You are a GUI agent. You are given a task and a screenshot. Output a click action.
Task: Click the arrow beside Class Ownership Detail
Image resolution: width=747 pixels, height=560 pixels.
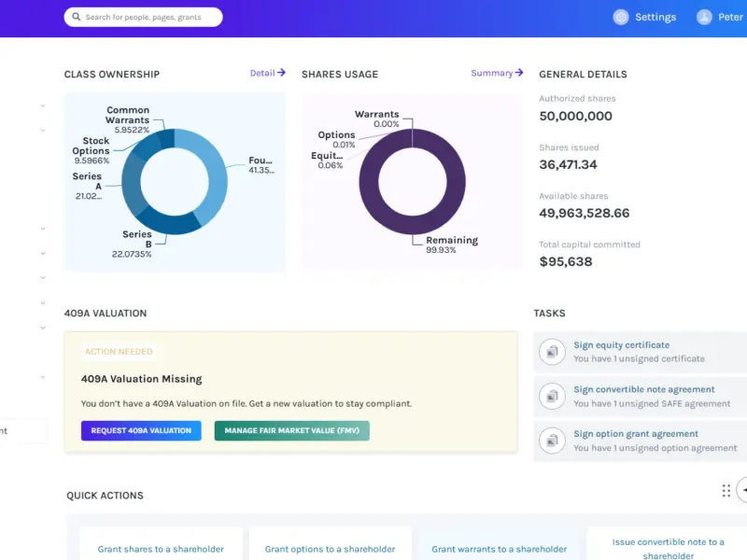(282, 73)
